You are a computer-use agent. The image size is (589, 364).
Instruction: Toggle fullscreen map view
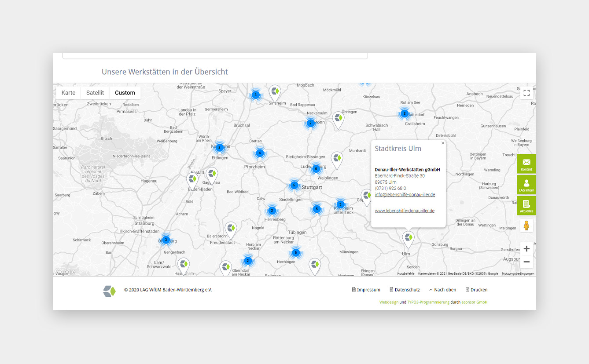click(526, 93)
